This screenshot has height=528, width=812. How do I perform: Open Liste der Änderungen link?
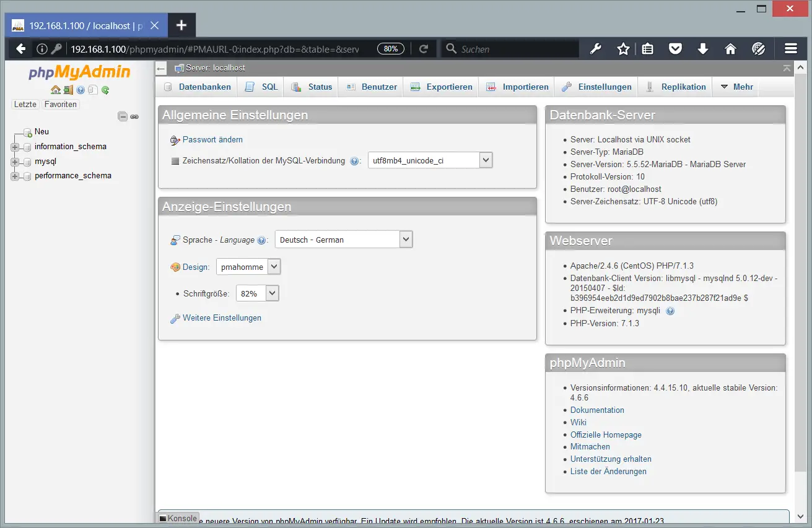point(608,472)
